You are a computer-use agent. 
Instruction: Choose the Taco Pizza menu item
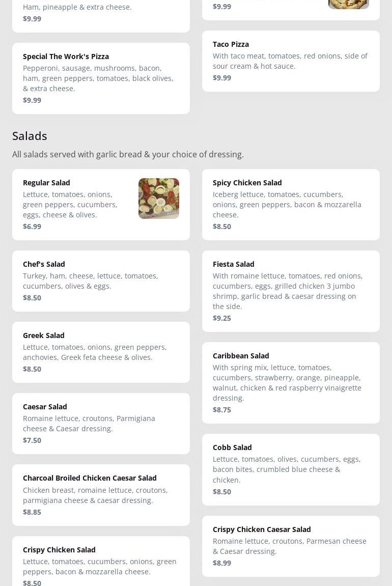[290, 61]
